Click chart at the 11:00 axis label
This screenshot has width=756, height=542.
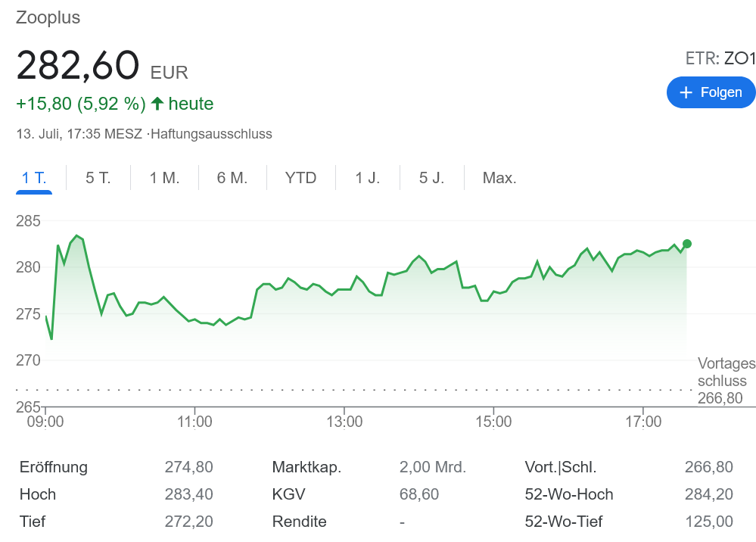pyautogui.click(x=194, y=422)
